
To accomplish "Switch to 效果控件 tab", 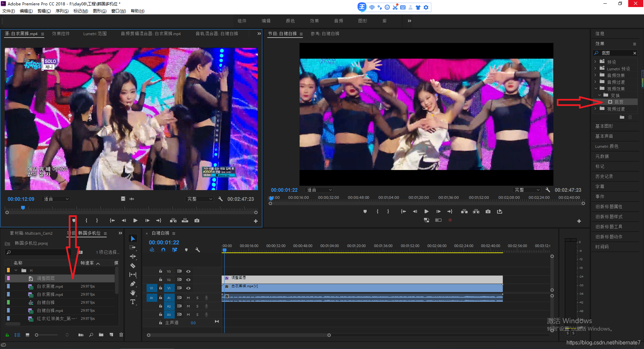I will [61, 34].
